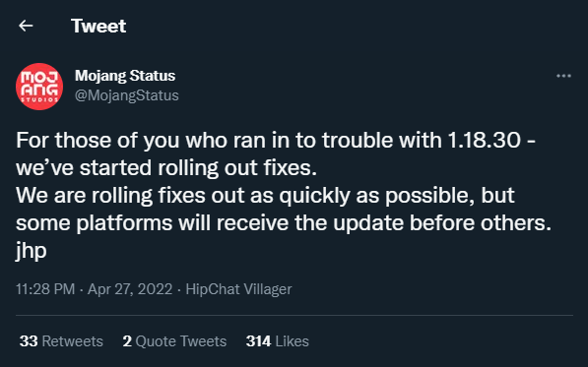Click the jhp signature text
588x367 pixels.
pos(32,251)
